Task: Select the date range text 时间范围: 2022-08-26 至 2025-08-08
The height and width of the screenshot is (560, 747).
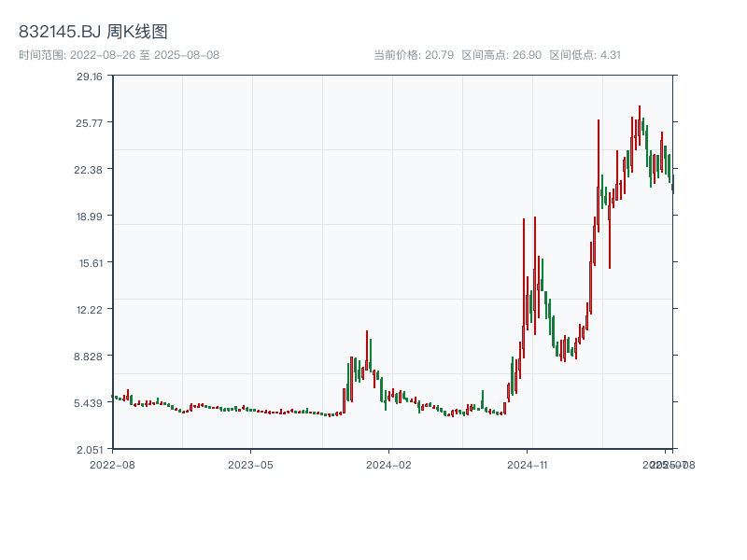Action: [120, 55]
